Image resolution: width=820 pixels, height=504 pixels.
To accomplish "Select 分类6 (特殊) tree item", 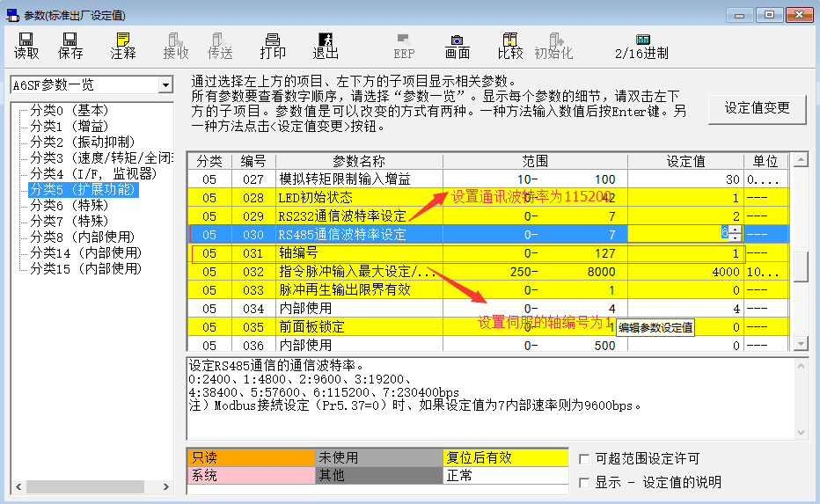I will click(x=69, y=205).
